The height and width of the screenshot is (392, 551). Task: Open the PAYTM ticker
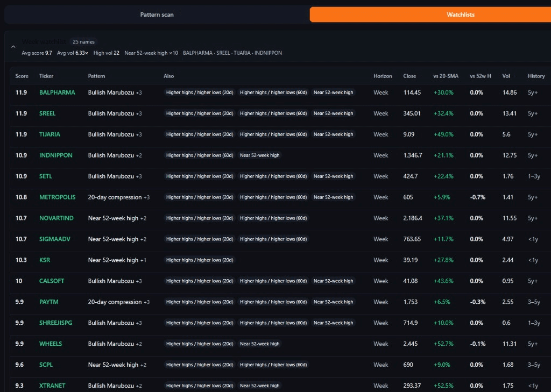coord(48,302)
